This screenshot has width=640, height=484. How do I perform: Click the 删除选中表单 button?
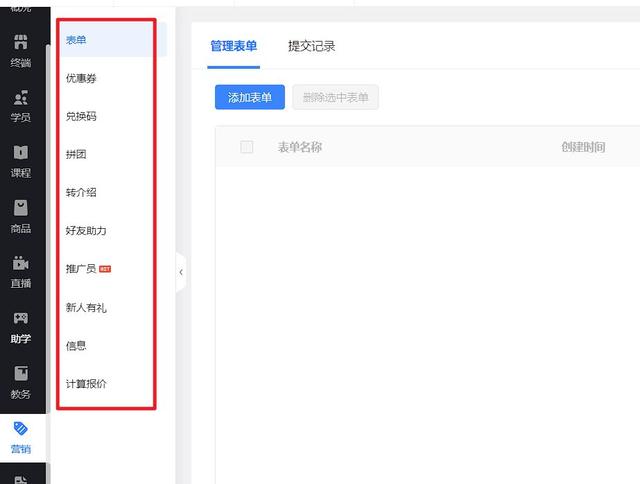[x=336, y=97]
